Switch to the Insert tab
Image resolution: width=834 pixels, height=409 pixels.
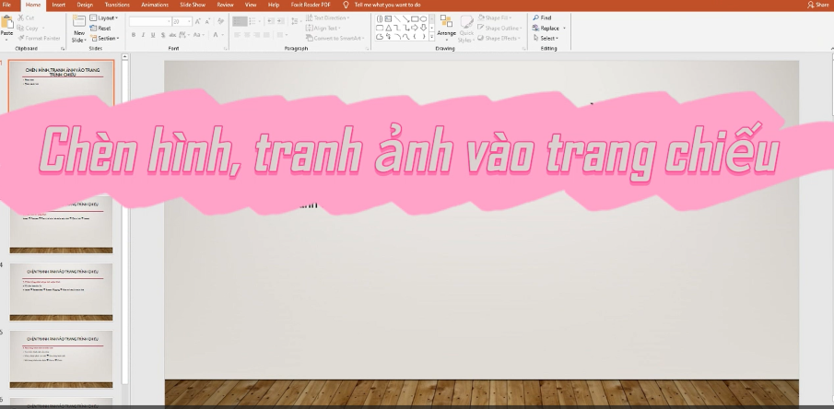tap(59, 5)
